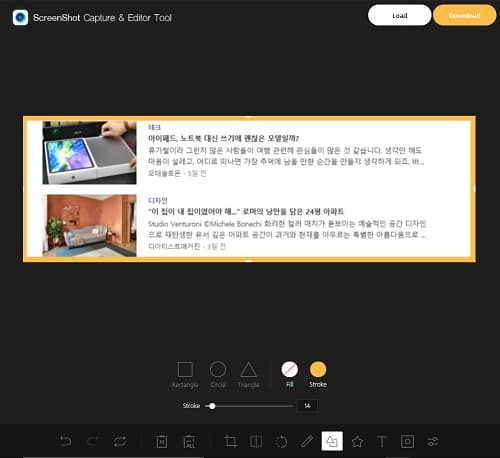Screen dimensions: 500x458
Task: Click the Load button
Action: click(x=400, y=15)
